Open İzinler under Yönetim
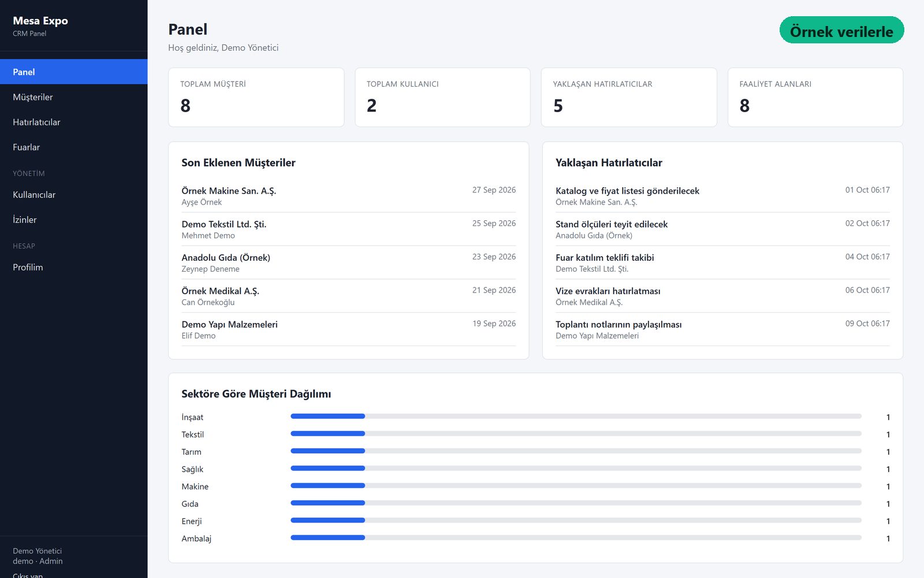This screenshot has height=578, width=924. [73, 220]
